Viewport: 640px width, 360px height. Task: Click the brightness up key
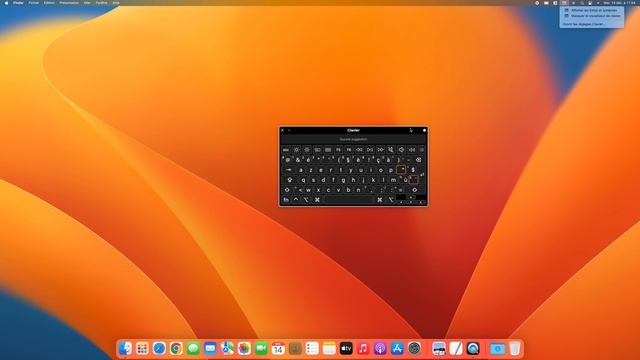(x=307, y=150)
